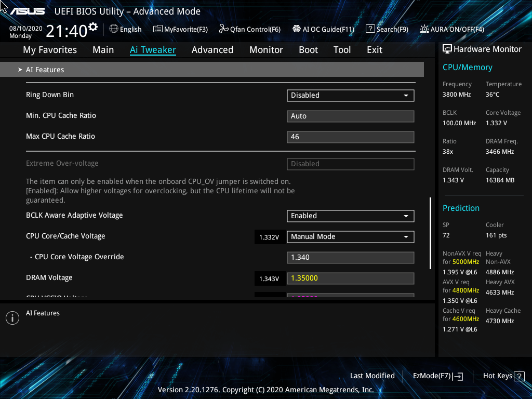Image resolution: width=532 pixels, height=399 pixels.
Task: Click the settings gear next to the clock
Action: (x=92, y=27)
